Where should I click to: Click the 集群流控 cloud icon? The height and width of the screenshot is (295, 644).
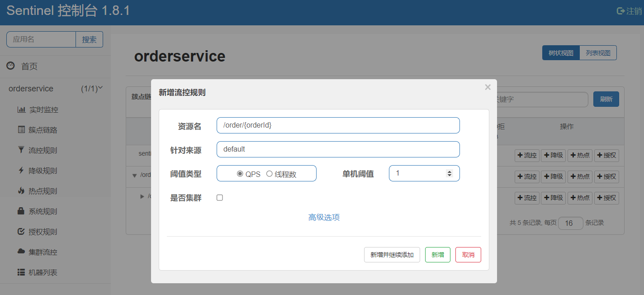point(21,252)
